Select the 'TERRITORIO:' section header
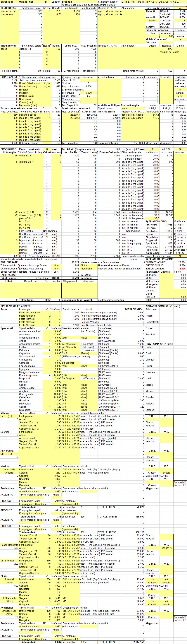This screenshot has width=187, height=644. pyautogui.click(x=8, y=8)
